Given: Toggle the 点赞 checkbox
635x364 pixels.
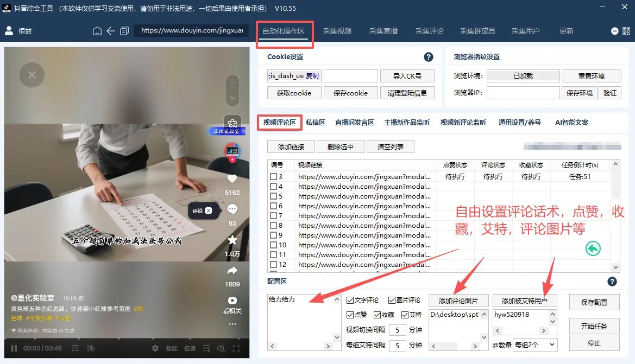Looking at the screenshot, I should (x=350, y=315).
